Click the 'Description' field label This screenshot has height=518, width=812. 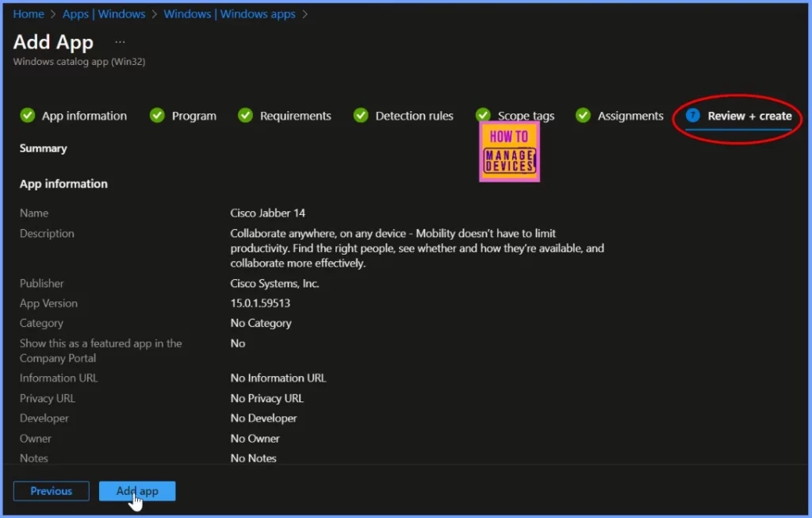point(47,233)
